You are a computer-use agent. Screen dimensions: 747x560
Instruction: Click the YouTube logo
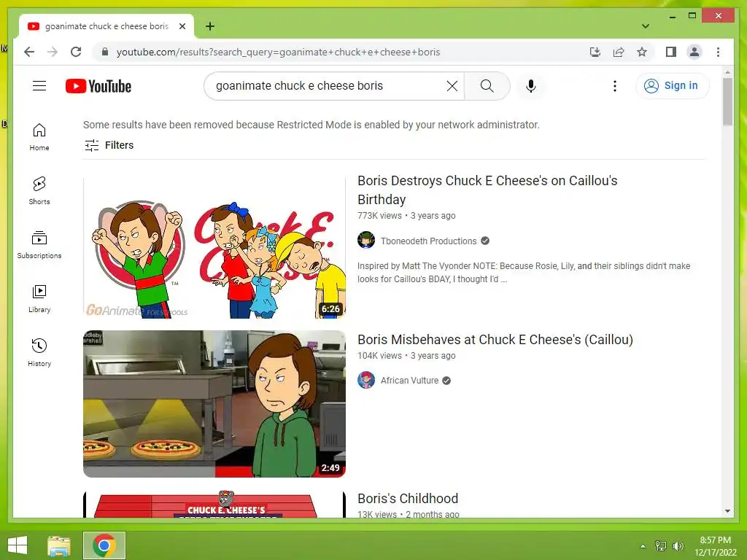point(98,86)
